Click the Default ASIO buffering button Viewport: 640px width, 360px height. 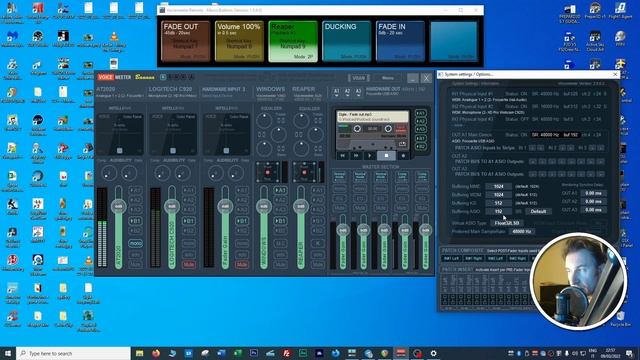click(538, 211)
